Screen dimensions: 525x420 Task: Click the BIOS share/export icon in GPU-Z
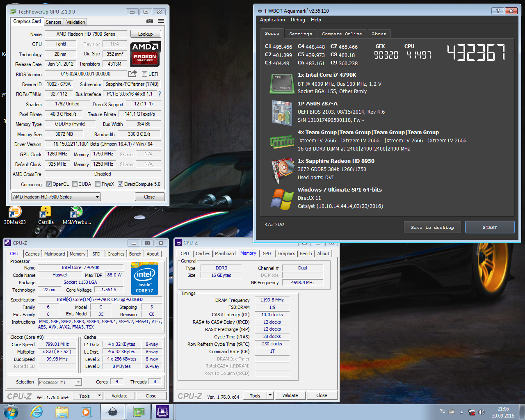coord(132,74)
